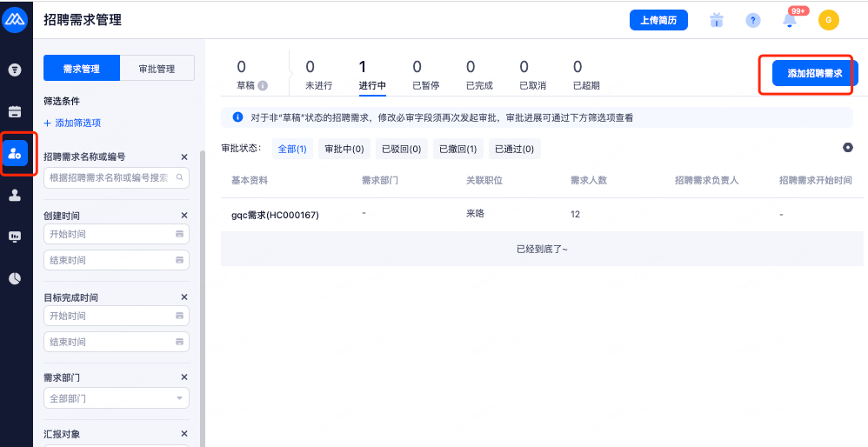Click the Moka logo in sidebar
The width and height of the screenshot is (868, 447).
point(16,19)
